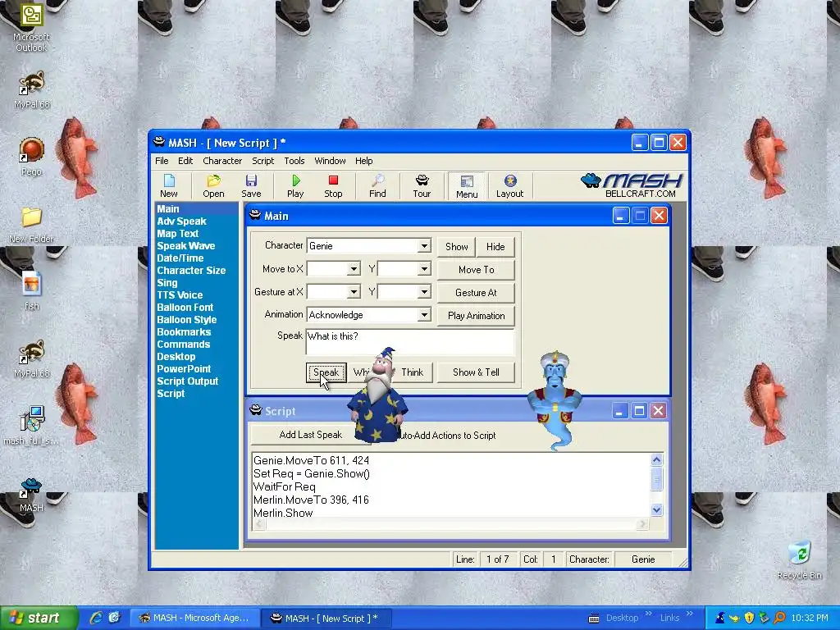The image size is (840, 630).
Task: Open the Window menu
Action: pos(330,161)
